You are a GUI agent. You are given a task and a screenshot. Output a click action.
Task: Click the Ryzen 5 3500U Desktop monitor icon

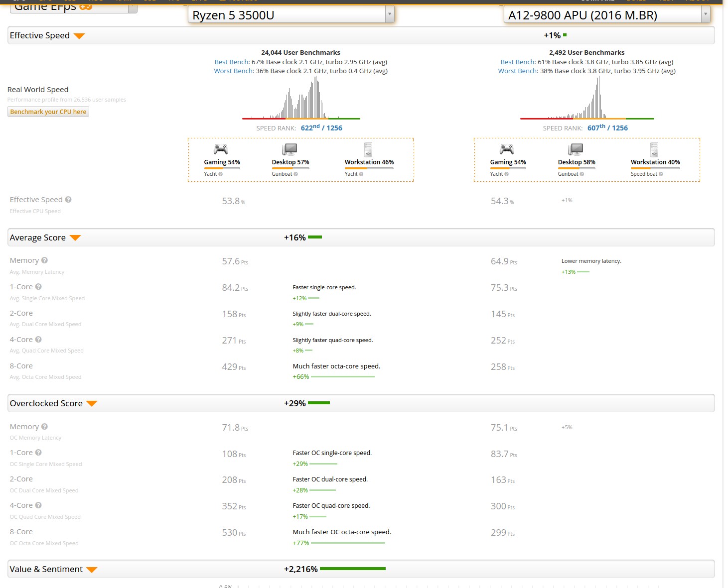[x=289, y=149]
